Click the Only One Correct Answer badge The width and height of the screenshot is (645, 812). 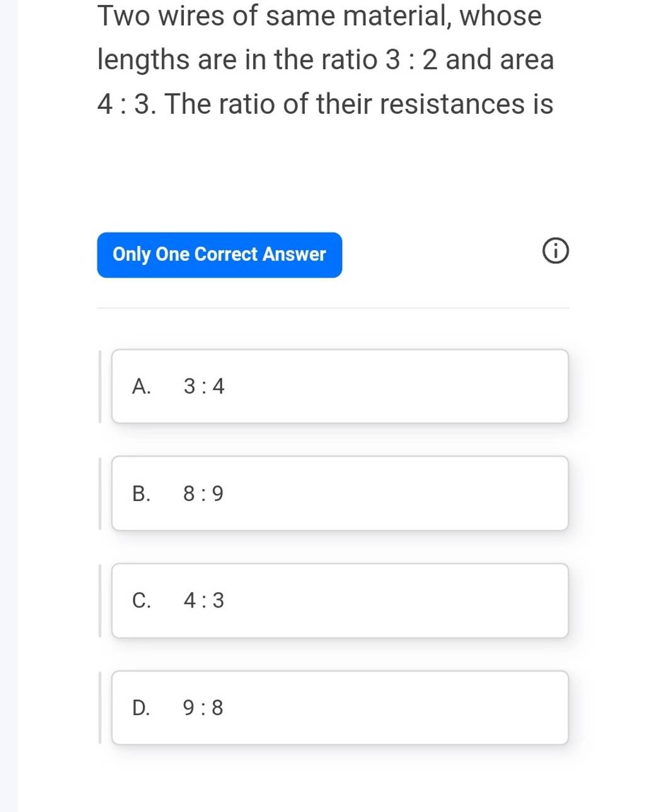click(219, 254)
